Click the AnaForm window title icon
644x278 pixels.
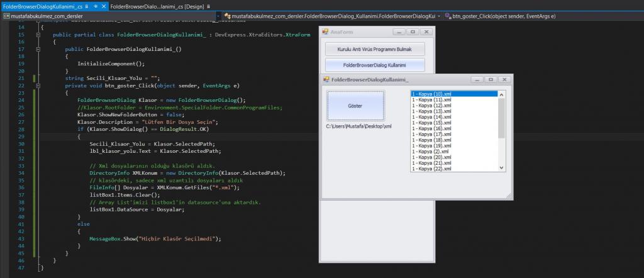pos(325,31)
